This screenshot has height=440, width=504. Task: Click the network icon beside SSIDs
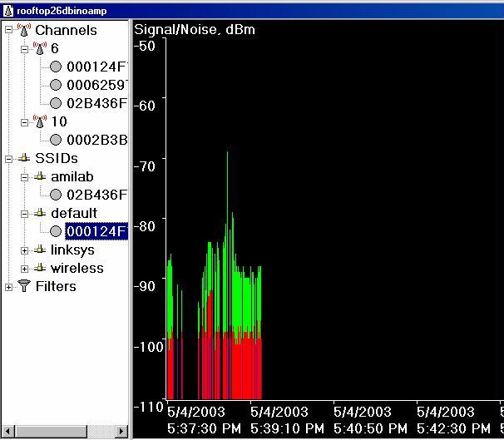23,158
